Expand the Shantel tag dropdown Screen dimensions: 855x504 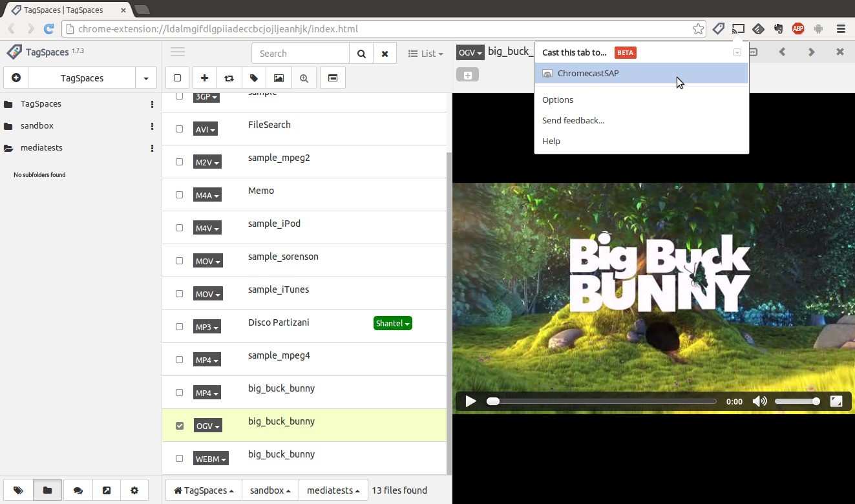tap(392, 323)
